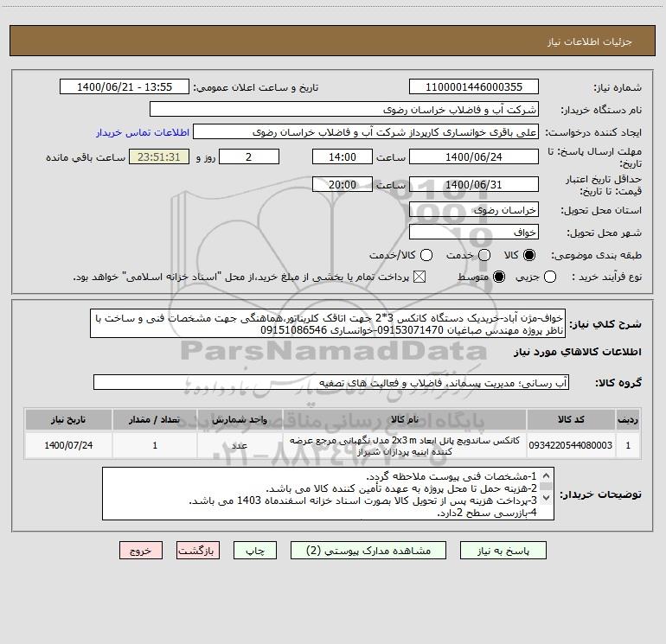The width and height of the screenshot is (666, 644).
Task: Click the need number field 1100001446000355
Action: [474, 87]
